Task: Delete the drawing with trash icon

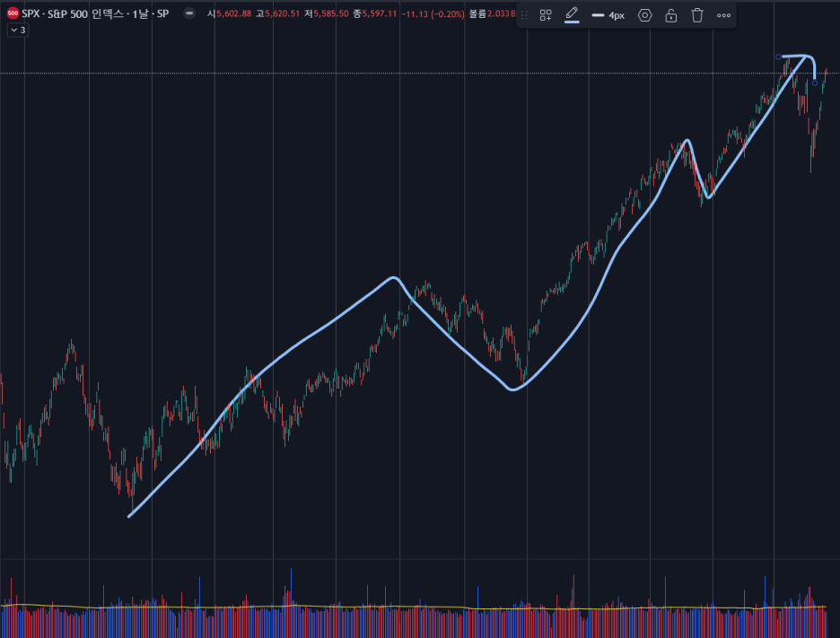Action: (697, 15)
